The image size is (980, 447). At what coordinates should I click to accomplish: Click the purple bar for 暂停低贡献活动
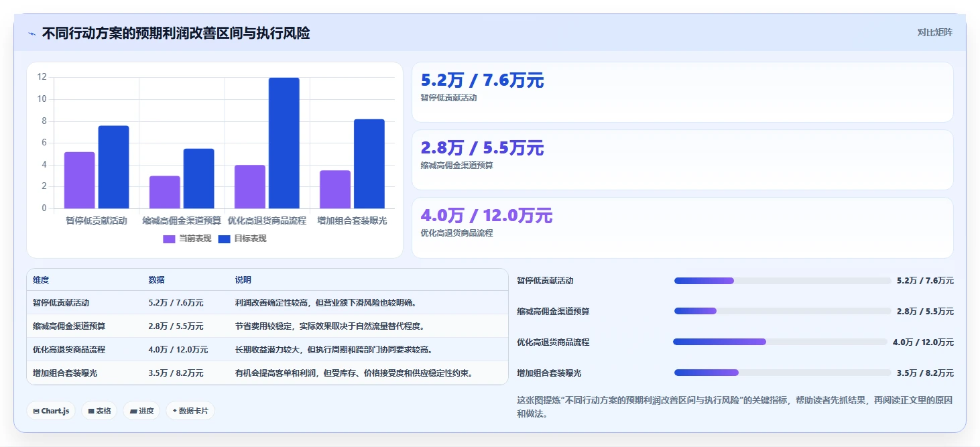coord(80,180)
